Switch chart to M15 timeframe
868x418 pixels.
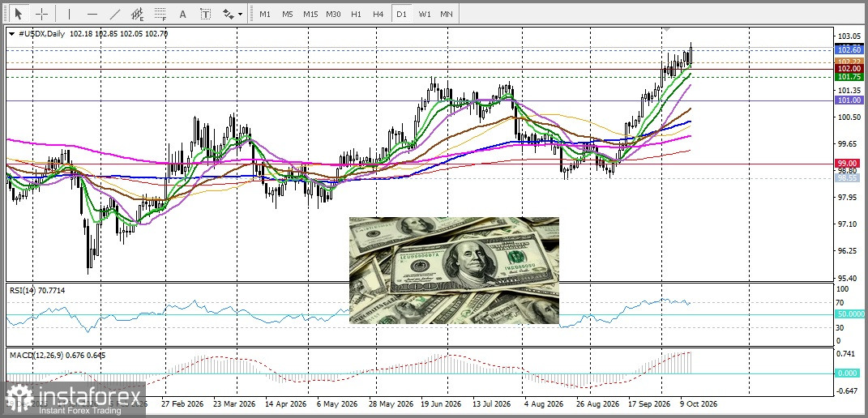pyautogui.click(x=310, y=14)
